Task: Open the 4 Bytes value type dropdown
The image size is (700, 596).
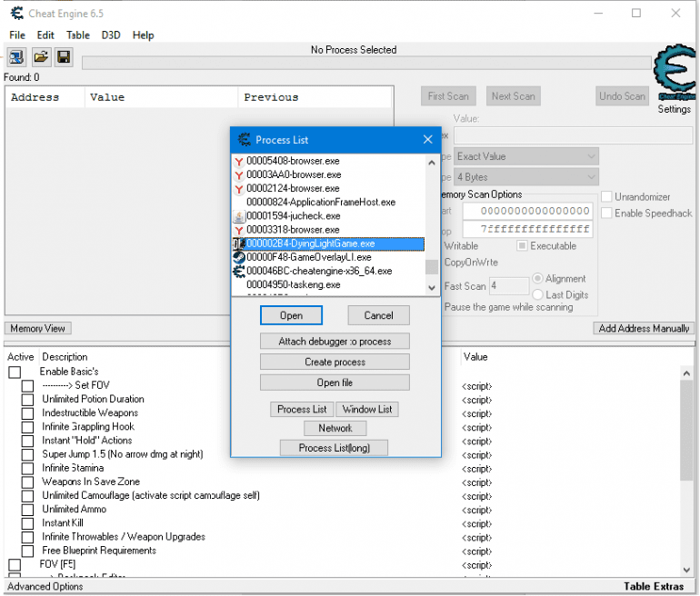Action: 525,177
